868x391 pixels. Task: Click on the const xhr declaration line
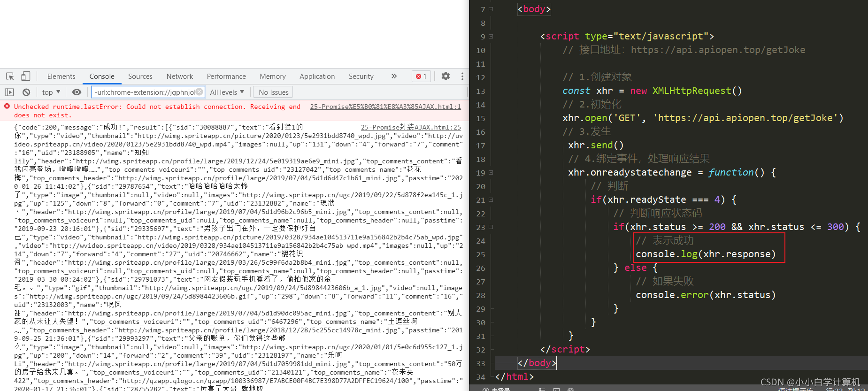pyautogui.click(x=652, y=91)
